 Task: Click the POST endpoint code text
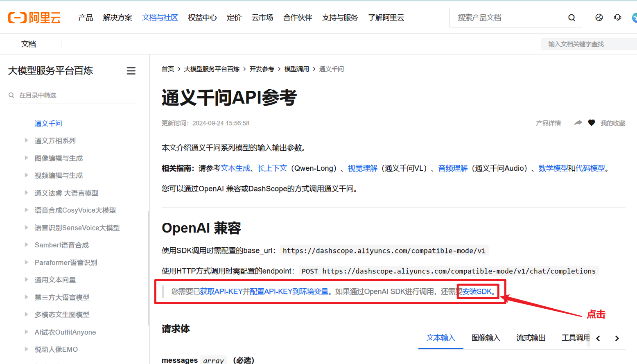[x=449, y=271]
